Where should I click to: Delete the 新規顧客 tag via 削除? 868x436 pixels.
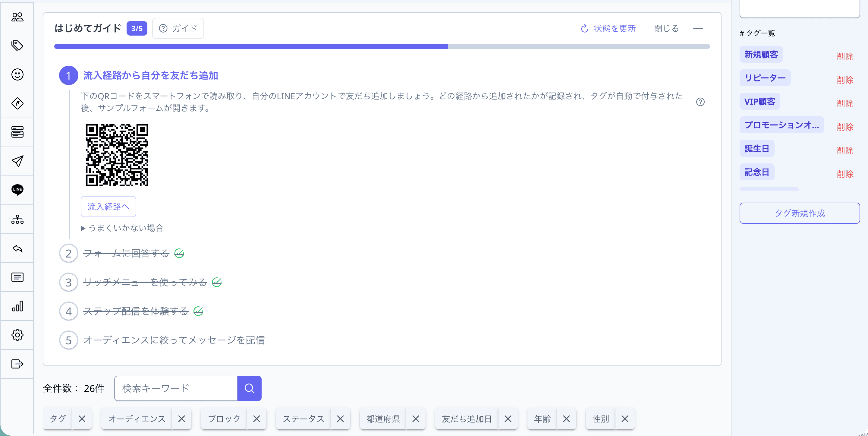[845, 56]
